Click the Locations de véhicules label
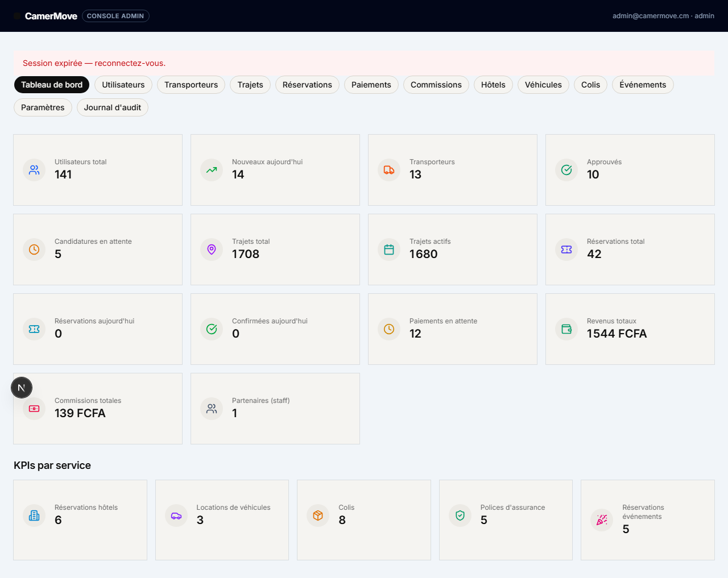Image resolution: width=728 pixels, height=578 pixels. click(233, 508)
